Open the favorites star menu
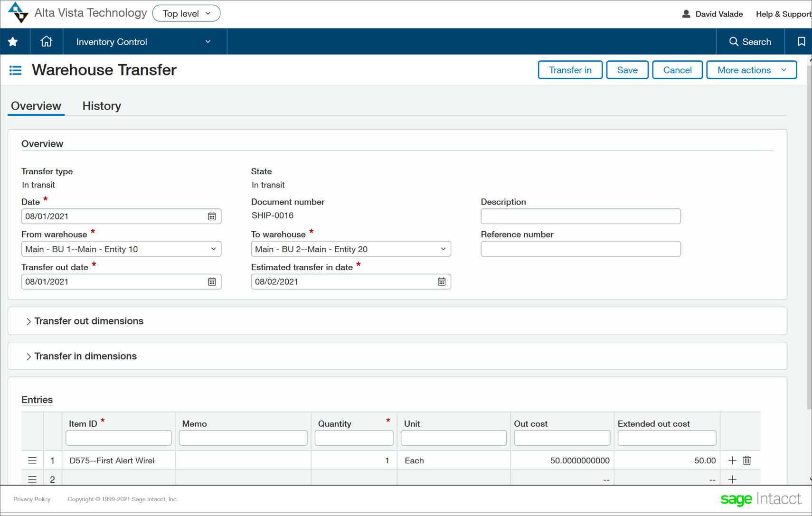The width and height of the screenshot is (812, 516). pos(13,42)
